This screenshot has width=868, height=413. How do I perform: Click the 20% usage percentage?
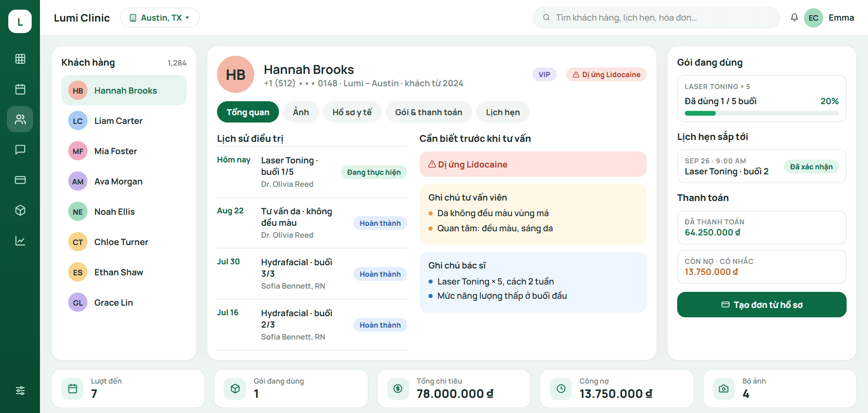[829, 101]
